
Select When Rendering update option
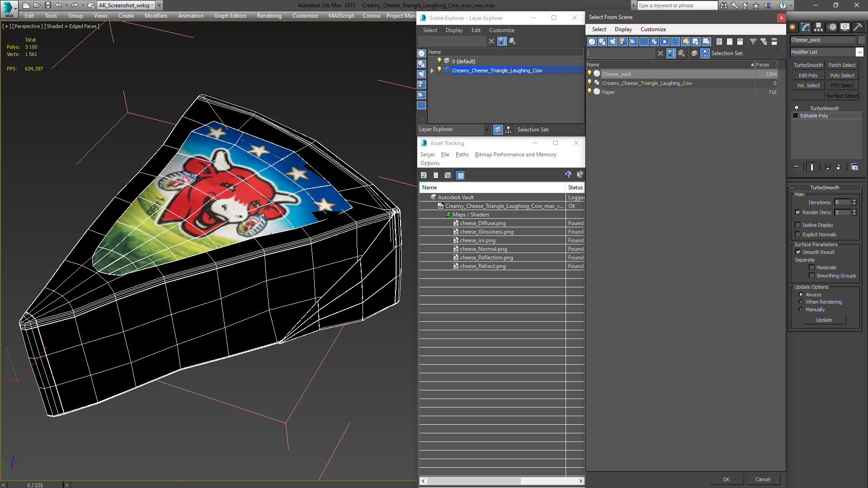tap(801, 302)
